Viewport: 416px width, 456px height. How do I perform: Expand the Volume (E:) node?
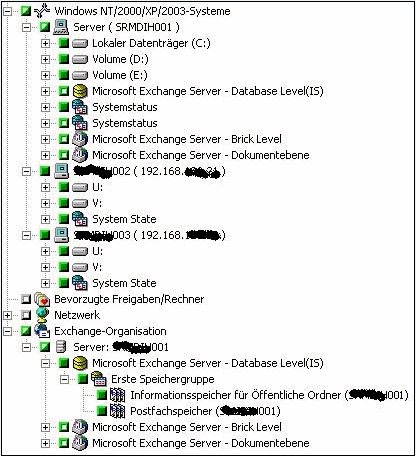[x=45, y=75]
